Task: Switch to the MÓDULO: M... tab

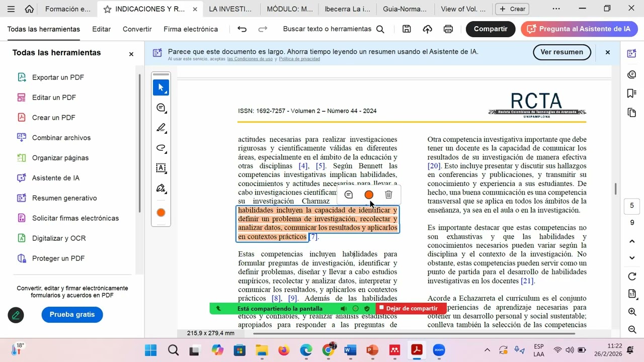Action: (290, 9)
